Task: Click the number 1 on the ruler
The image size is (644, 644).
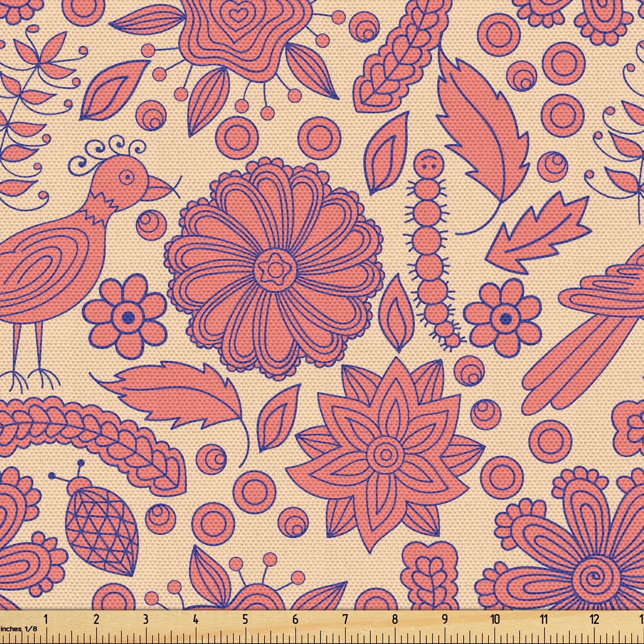Action: (x=46, y=619)
